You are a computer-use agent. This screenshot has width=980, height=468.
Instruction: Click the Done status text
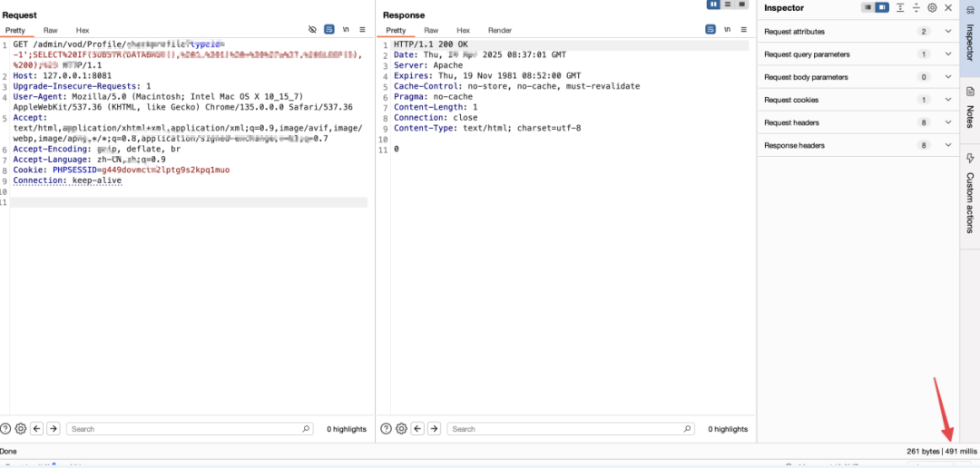tap(9, 451)
